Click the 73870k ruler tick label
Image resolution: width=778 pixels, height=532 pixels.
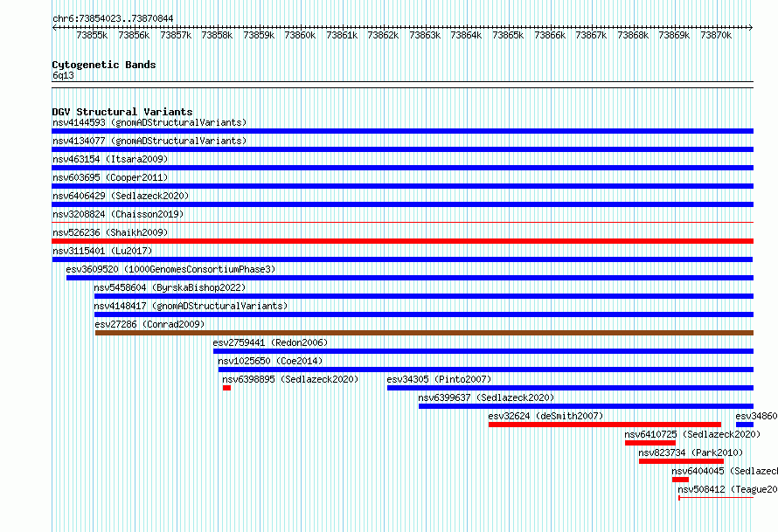pos(716,35)
